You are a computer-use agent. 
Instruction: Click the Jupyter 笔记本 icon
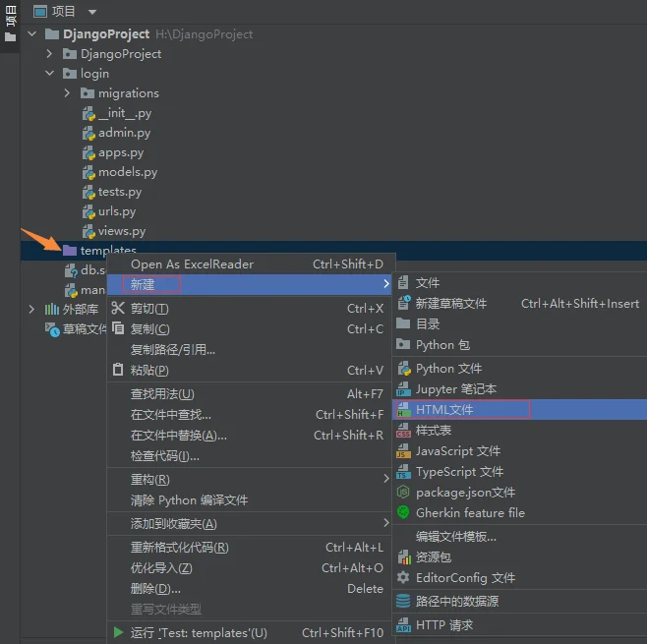click(403, 388)
